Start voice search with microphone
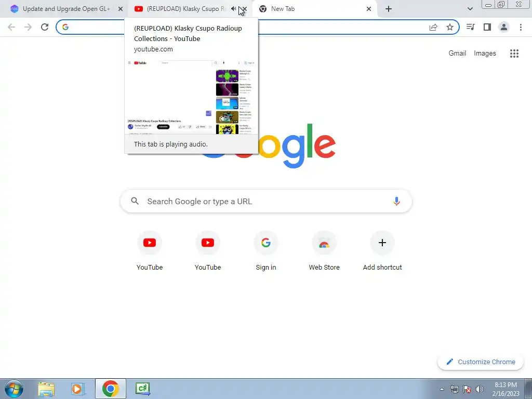The height and width of the screenshot is (399, 532). [x=396, y=201]
